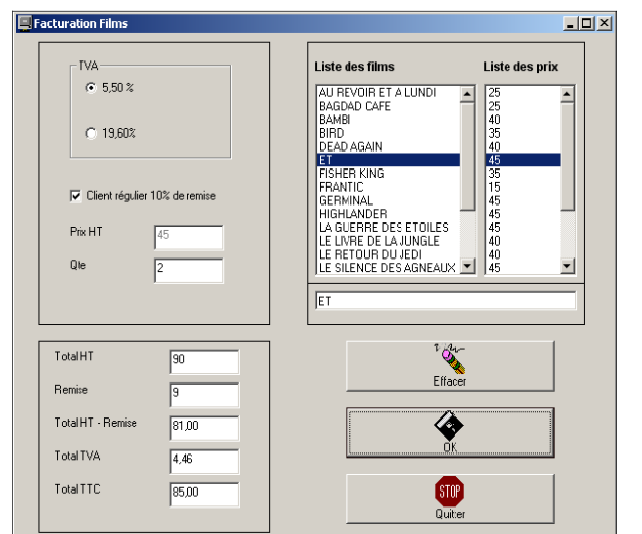Select BIRD in film list
The width and height of the screenshot is (642, 534).
click(388, 133)
